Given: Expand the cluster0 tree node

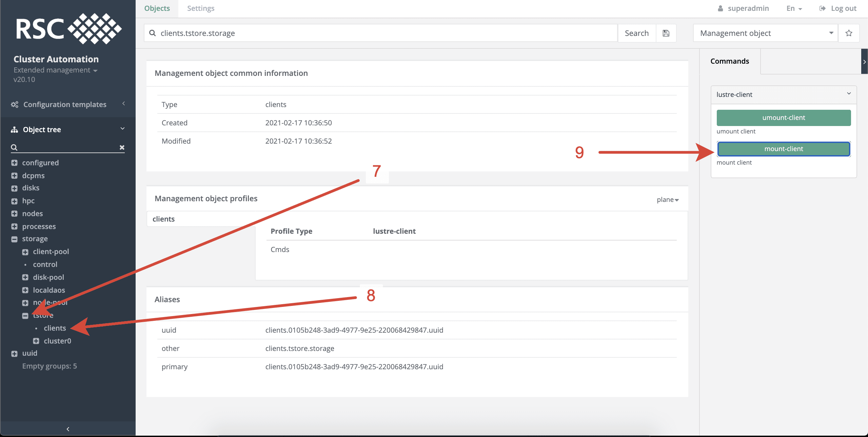Looking at the screenshot, I should [x=36, y=341].
